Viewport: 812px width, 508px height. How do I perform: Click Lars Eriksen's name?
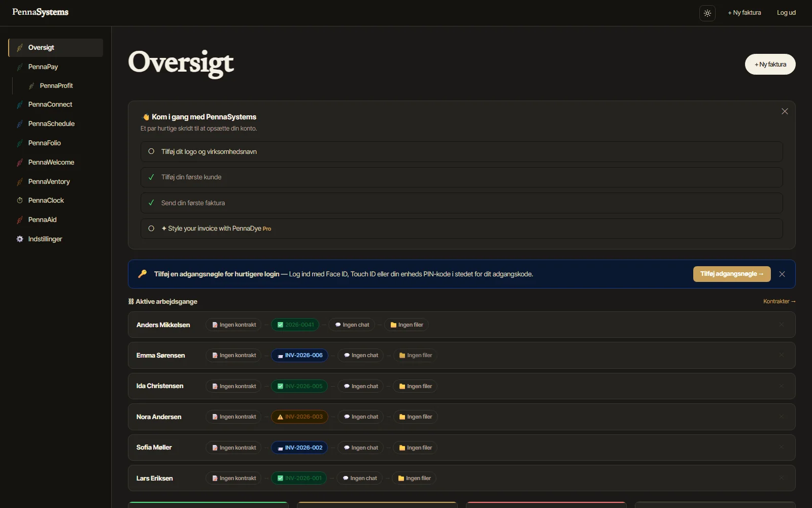click(x=154, y=479)
